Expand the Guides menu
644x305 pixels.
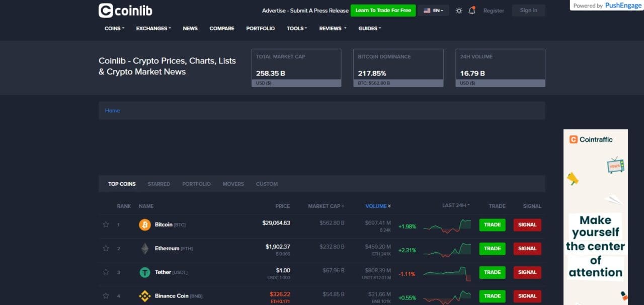[x=370, y=28]
